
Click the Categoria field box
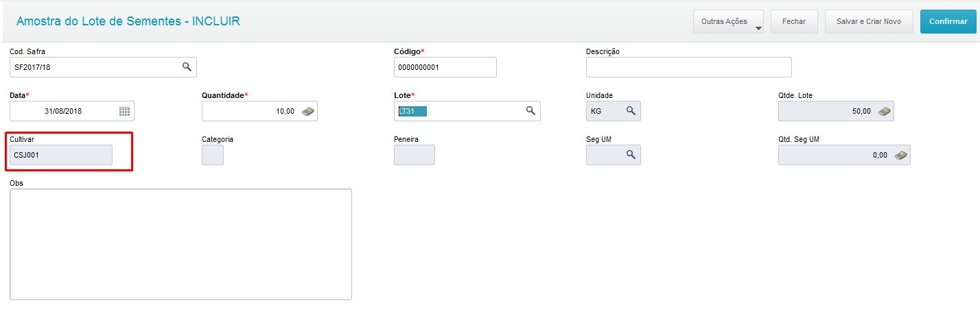(x=213, y=155)
